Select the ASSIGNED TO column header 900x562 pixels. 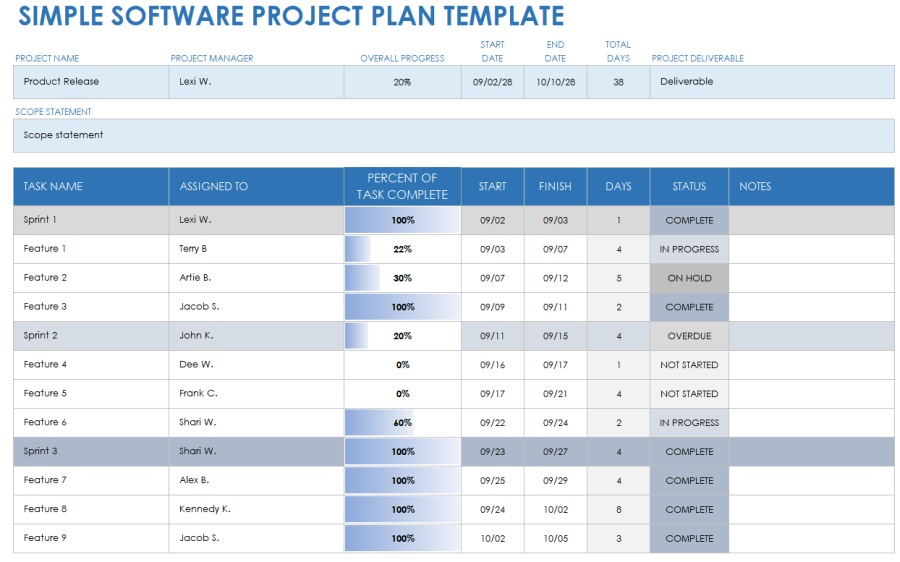[255, 186]
